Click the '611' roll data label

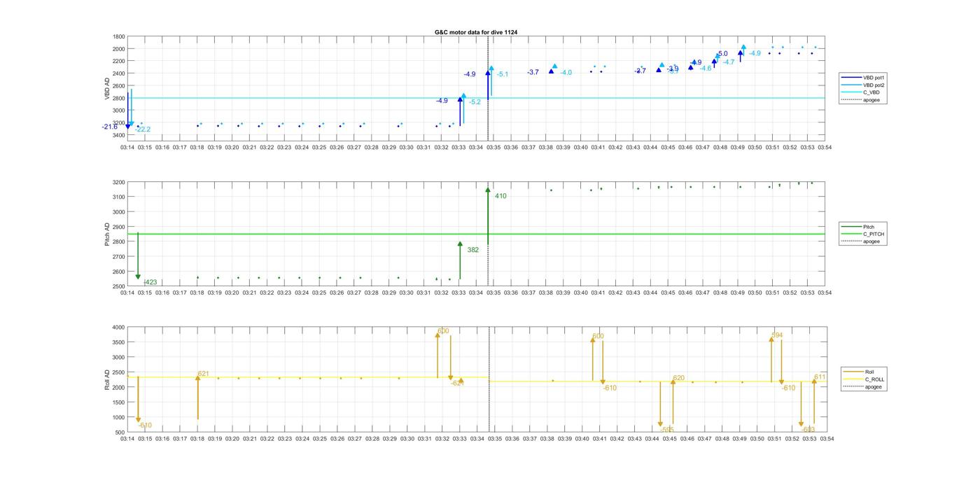click(820, 377)
